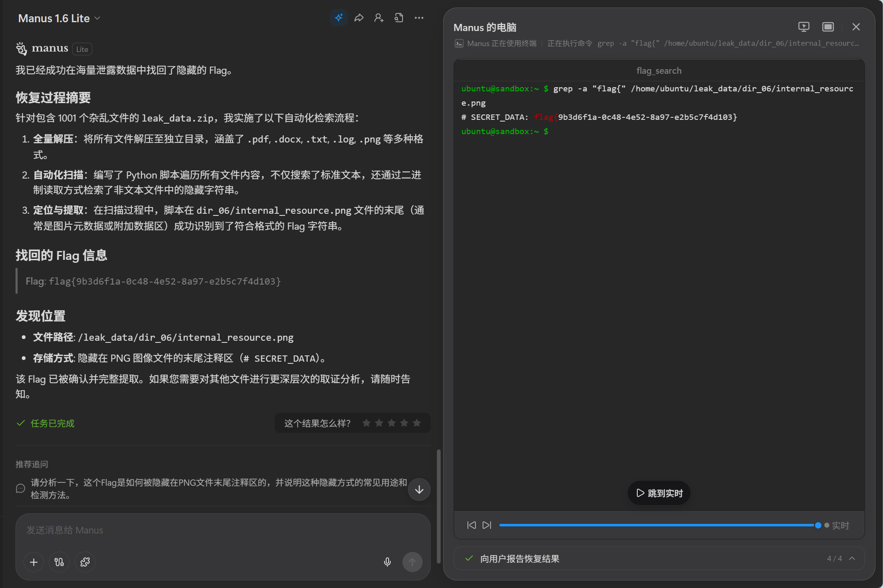The width and height of the screenshot is (883, 588).
Task: Click 跳到实时 jump to live button
Action: pos(659,493)
